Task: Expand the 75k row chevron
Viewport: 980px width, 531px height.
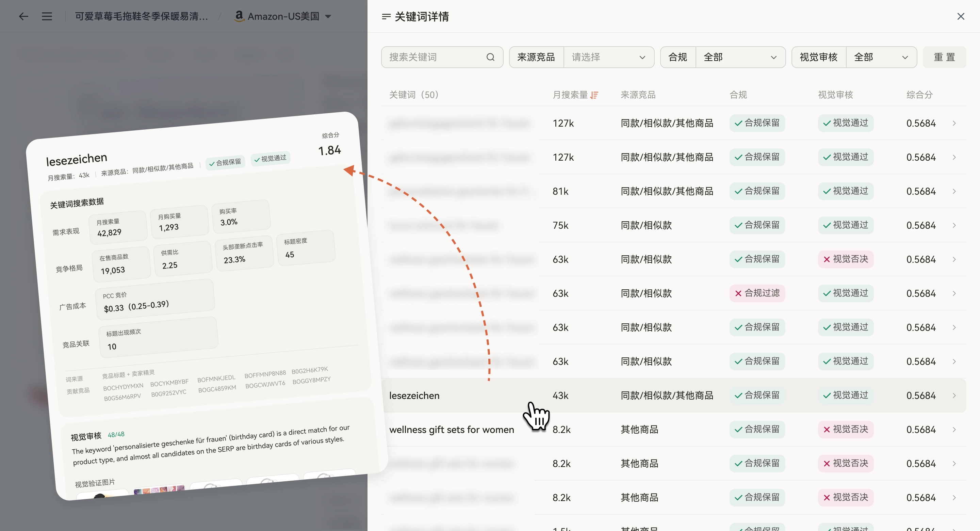Action: coord(954,225)
